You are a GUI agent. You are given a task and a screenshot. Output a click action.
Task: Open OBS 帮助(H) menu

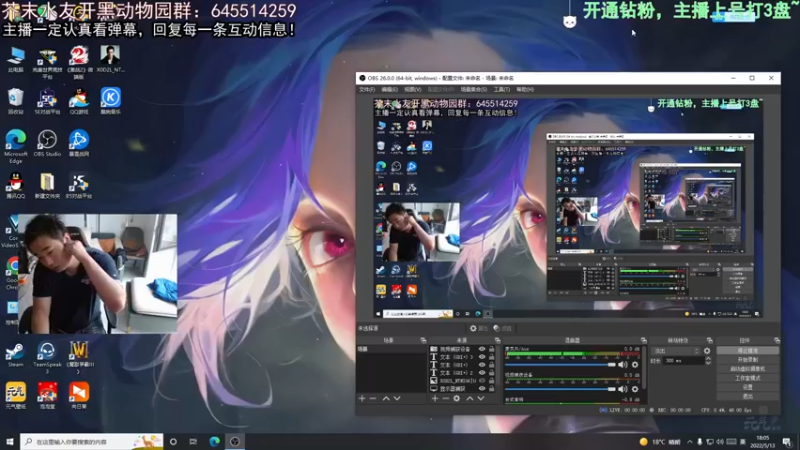coord(524,90)
